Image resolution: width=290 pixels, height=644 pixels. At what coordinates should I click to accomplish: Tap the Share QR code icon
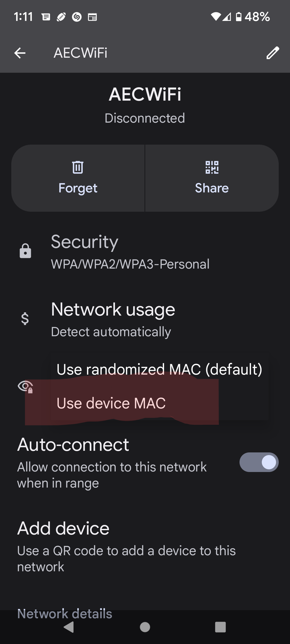click(x=212, y=167)
